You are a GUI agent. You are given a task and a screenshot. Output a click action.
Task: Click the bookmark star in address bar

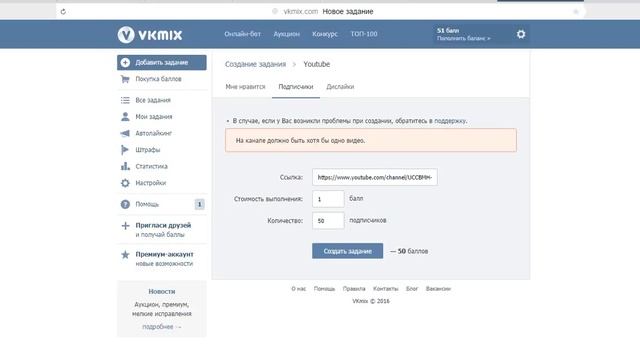point(576,12)
